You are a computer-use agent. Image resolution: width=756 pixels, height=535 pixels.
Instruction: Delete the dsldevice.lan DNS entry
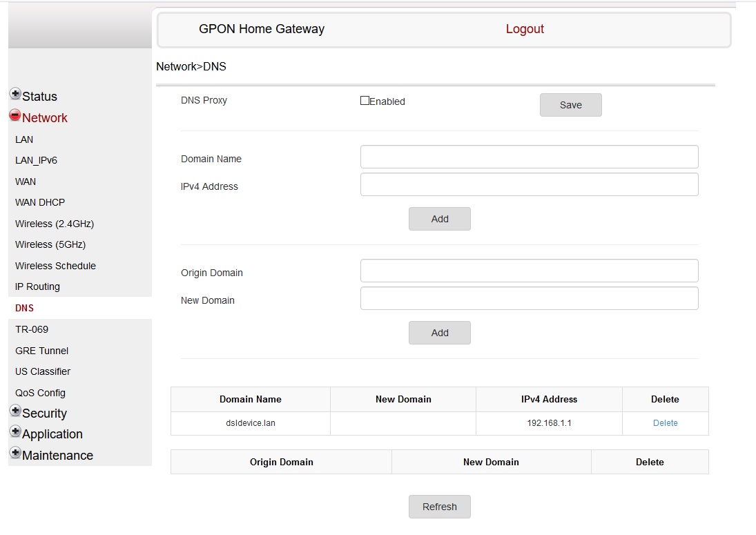665,423
